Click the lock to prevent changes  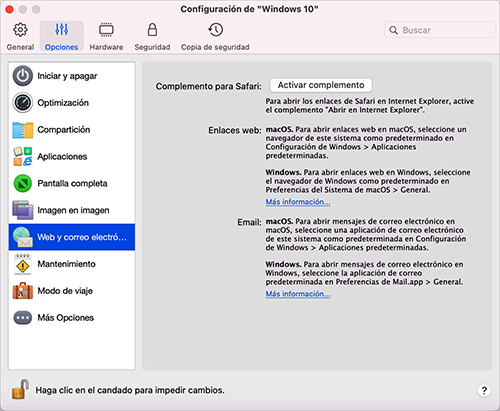click(20, 389)
